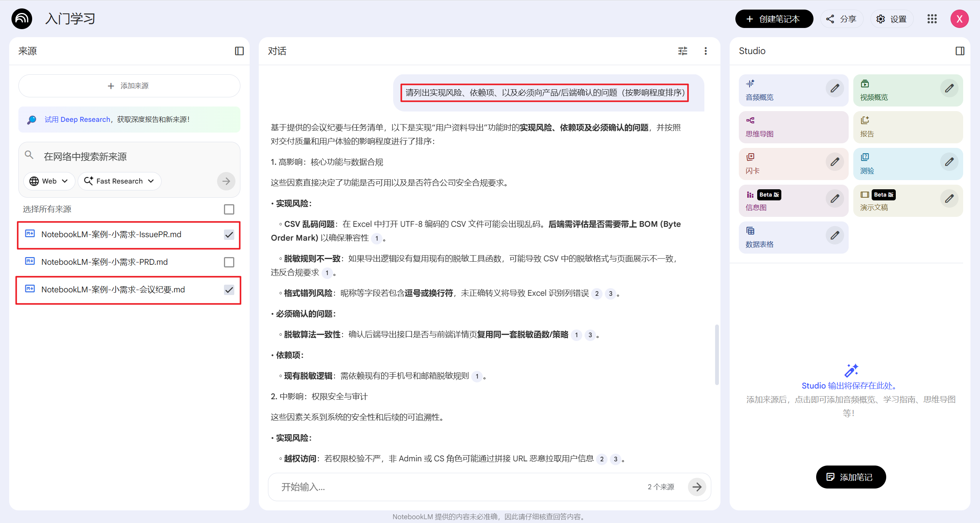The image size is (980, 523).
Task: Open the Google apps grid
Action: point(932,19)
